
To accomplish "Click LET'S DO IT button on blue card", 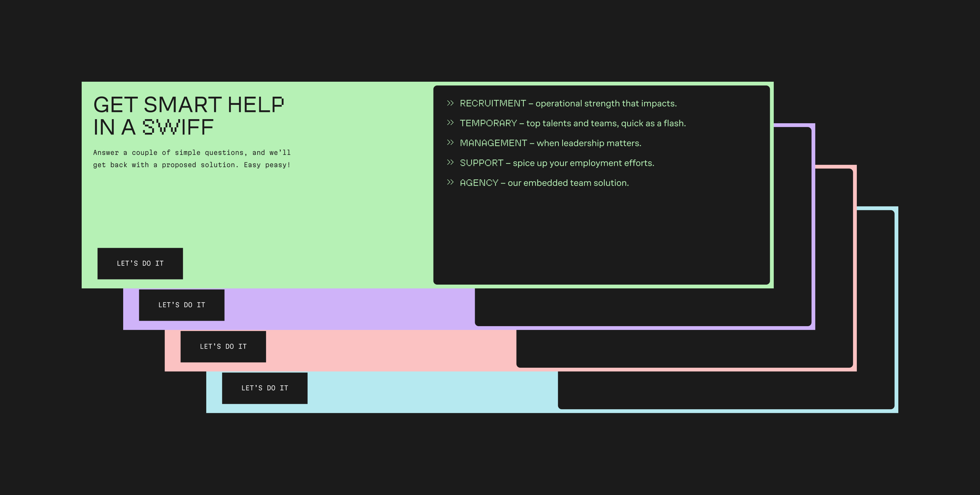I will (x=264, y=388).
